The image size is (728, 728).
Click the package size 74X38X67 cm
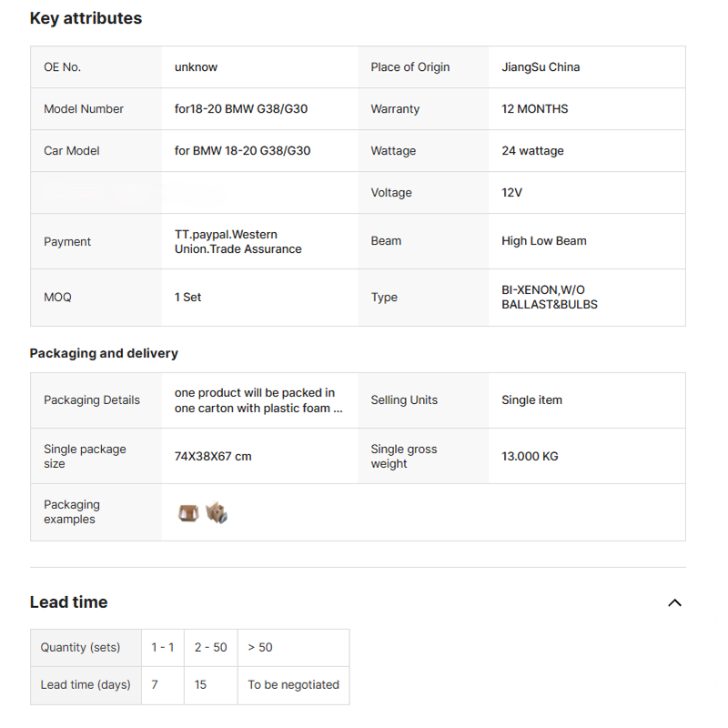[213, 456]
